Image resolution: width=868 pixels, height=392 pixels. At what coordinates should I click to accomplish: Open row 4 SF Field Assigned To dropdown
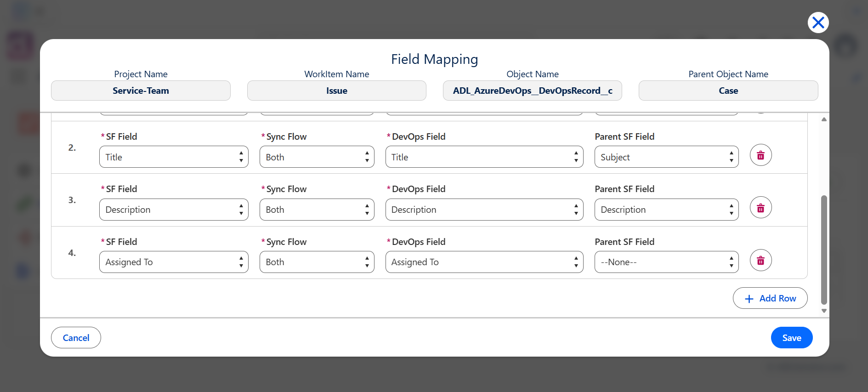[x=174, y=262]
